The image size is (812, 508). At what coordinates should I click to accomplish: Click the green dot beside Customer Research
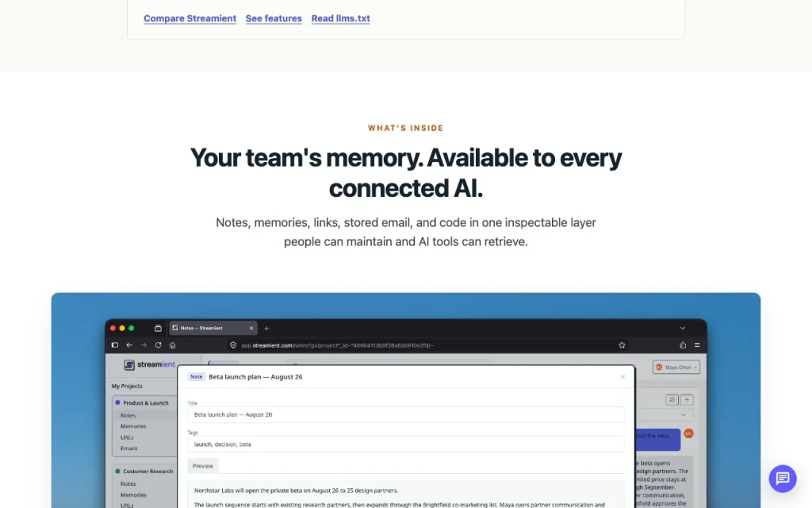(x=117, y=471)
